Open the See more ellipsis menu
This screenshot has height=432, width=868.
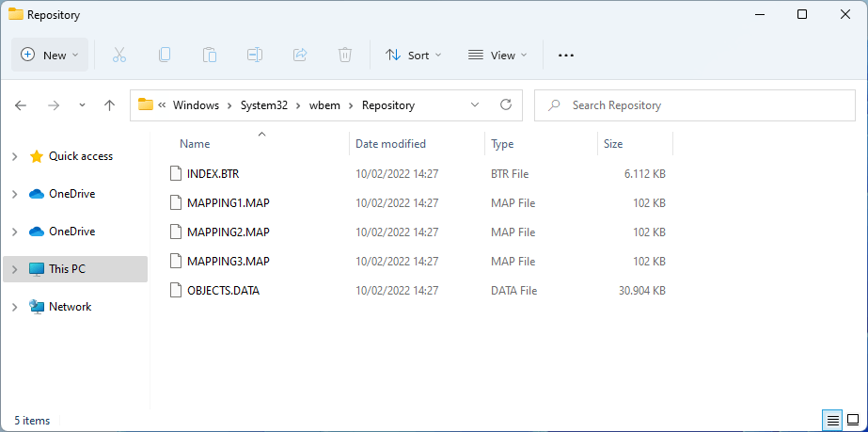tap(565, 55)
